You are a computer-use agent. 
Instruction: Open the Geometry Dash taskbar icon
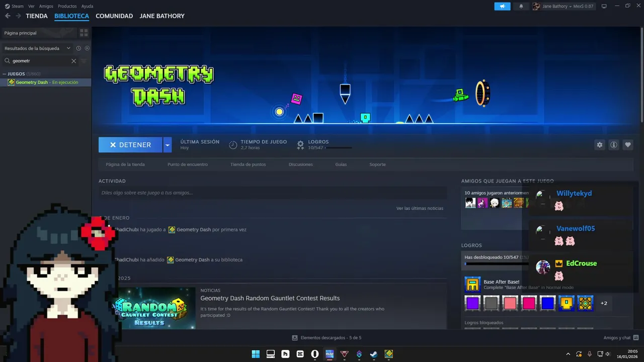(x=389, y=354)
